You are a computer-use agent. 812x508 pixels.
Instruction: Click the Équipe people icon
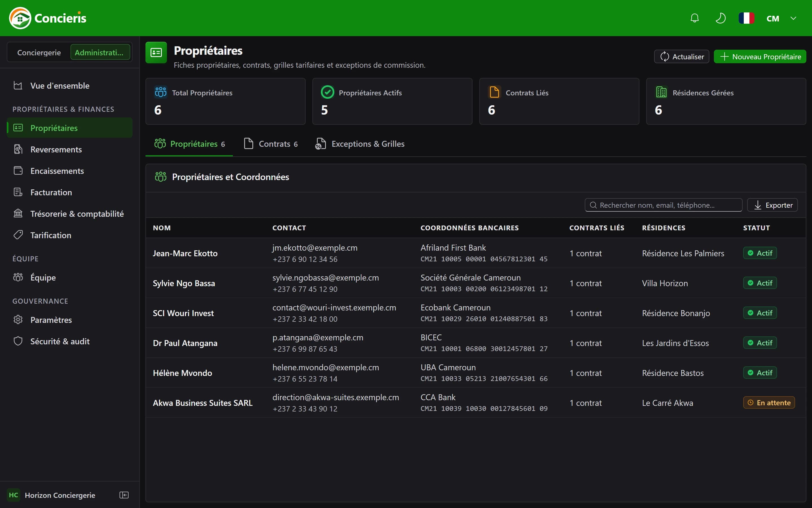pyautogui.click(x=18, y=277)
